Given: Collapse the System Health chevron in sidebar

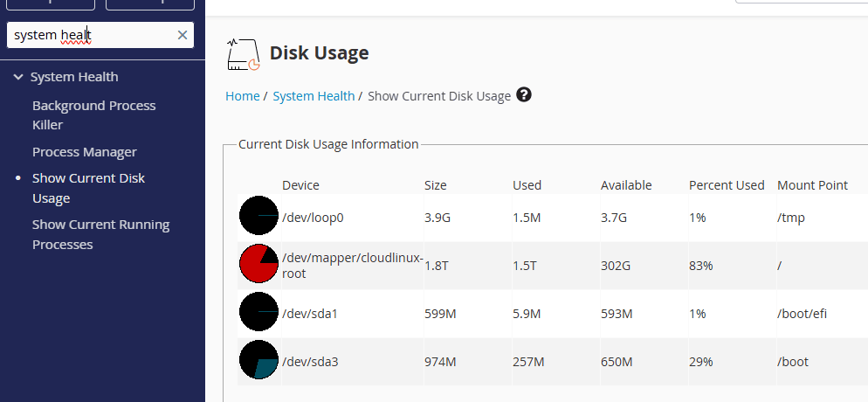Looking at the screenshot, I should click(18, 77).
